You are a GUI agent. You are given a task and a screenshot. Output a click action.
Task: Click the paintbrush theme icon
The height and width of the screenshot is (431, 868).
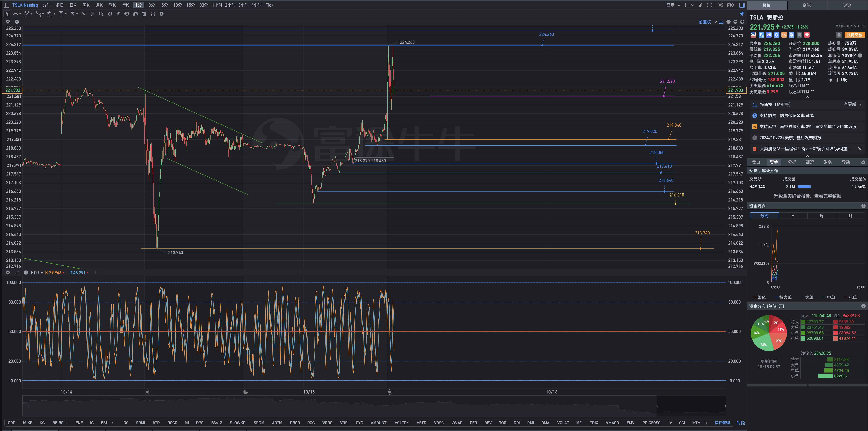700,5
